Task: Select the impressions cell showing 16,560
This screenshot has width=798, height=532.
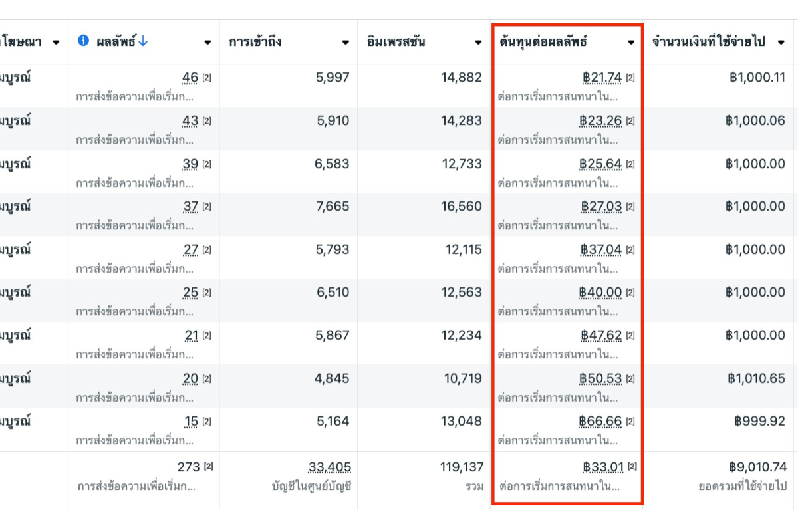Action: tap(462, 207)
